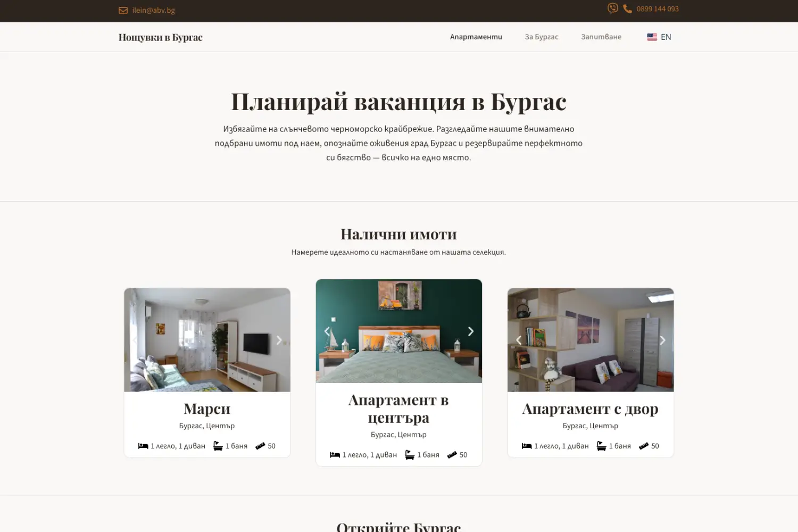Click bath icon on Апартамент с двор card
Screen dimensions: 798x532
click(602, 446)
